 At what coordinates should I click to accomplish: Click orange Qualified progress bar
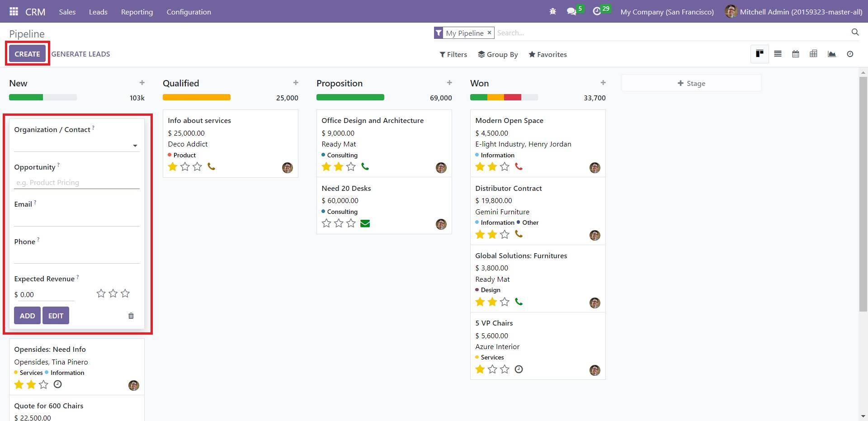(197, 97)
